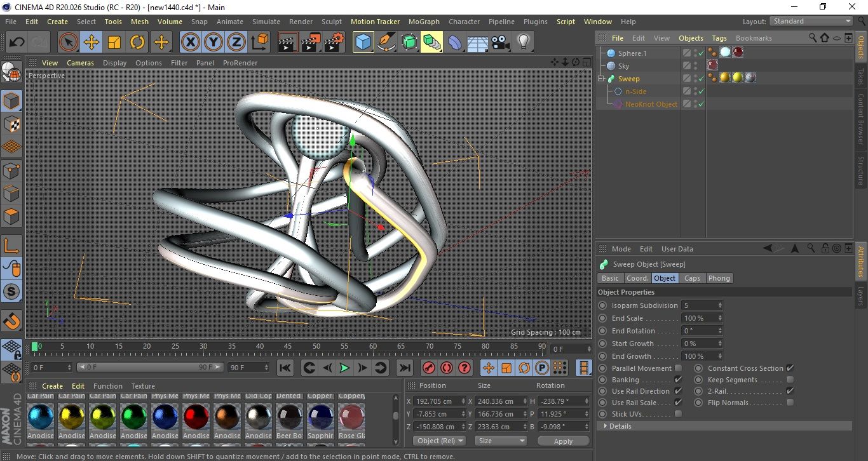Uncheck the Banking checkbox
Viewport: 868px width, 461px height.
click(678, 380)
